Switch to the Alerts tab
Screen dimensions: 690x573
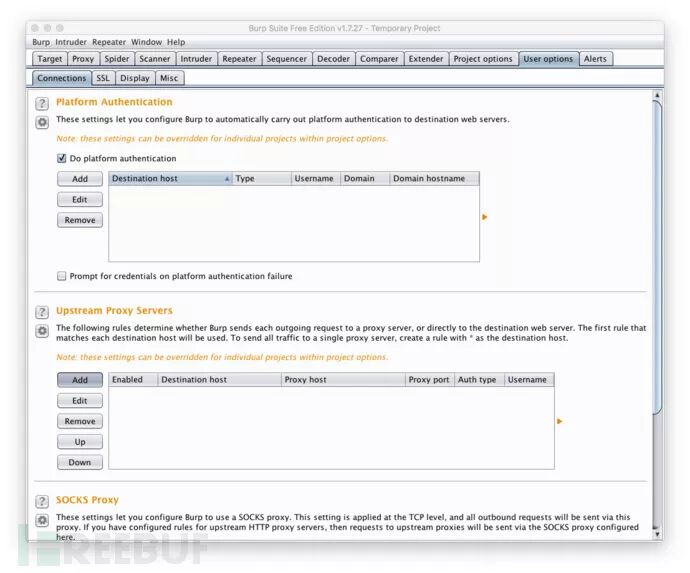point(595,59)
